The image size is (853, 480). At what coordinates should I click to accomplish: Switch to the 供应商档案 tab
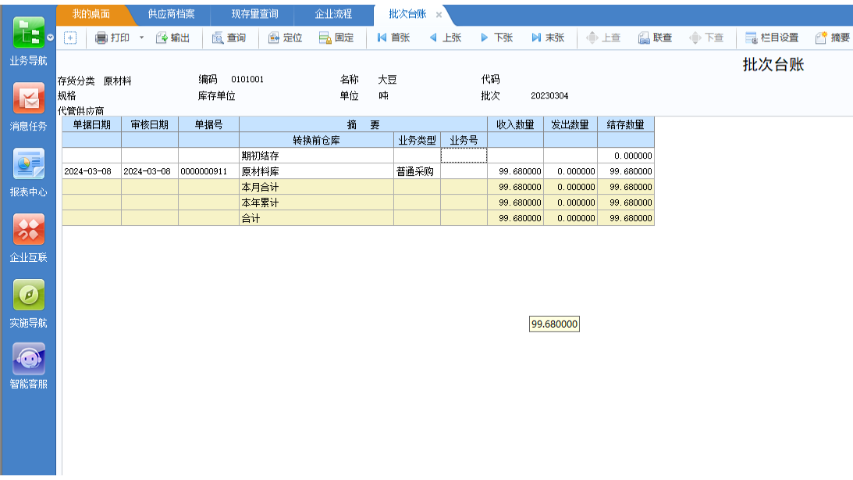click(171, 14)
